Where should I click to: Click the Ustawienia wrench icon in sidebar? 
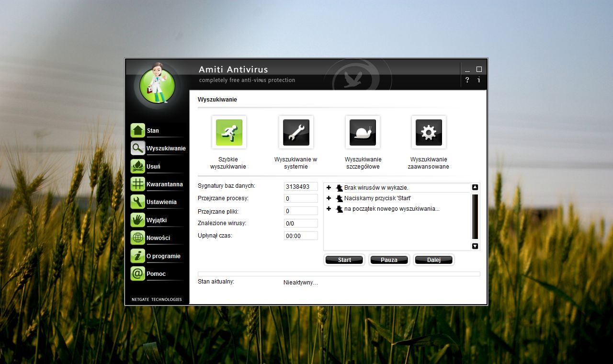138,202
